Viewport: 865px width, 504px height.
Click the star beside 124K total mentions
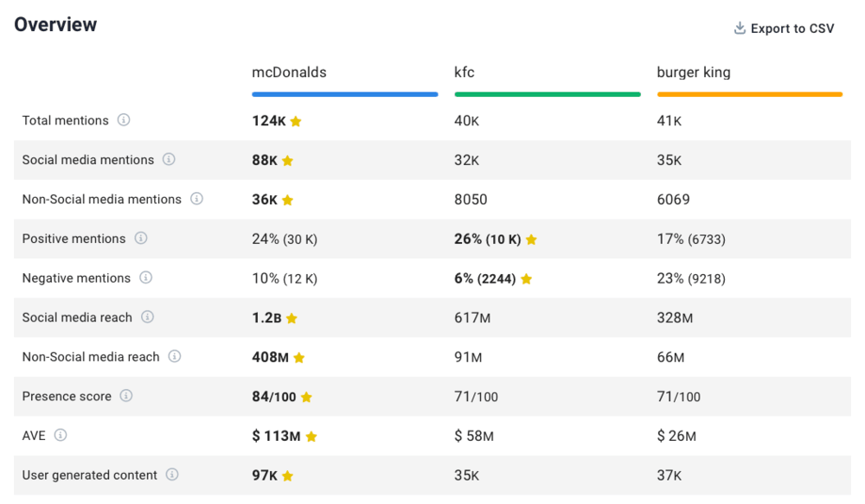296,121
